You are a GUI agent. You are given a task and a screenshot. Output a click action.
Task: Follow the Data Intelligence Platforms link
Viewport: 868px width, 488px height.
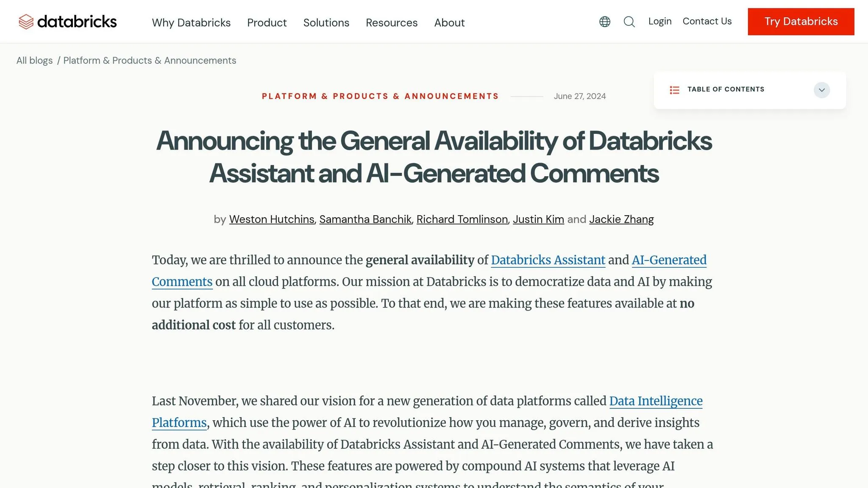pyautogui.click(x=656, y=401)
